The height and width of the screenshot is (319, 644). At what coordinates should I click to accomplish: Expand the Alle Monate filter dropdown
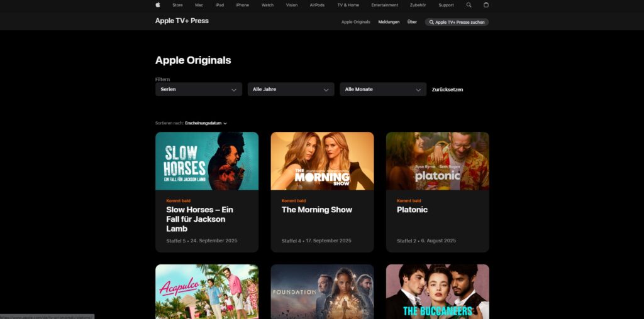(383, 89)
